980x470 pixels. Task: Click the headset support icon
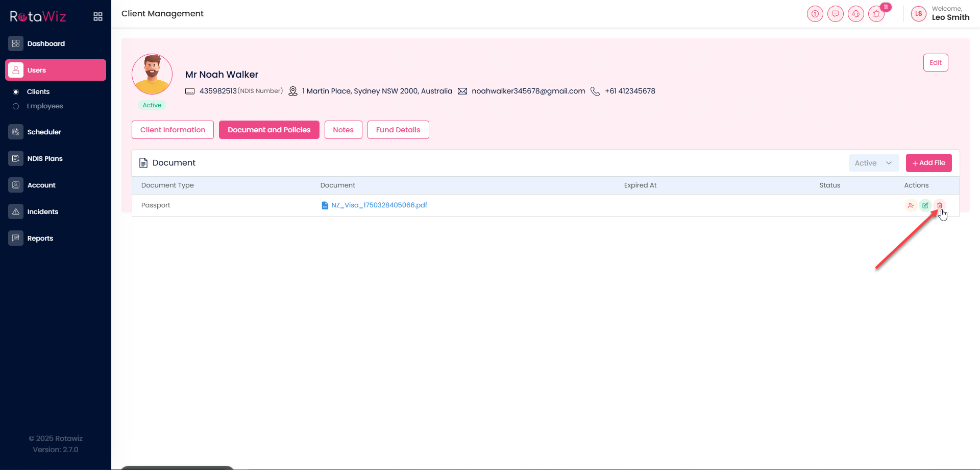pyautogui.click(x=855, y=14)
